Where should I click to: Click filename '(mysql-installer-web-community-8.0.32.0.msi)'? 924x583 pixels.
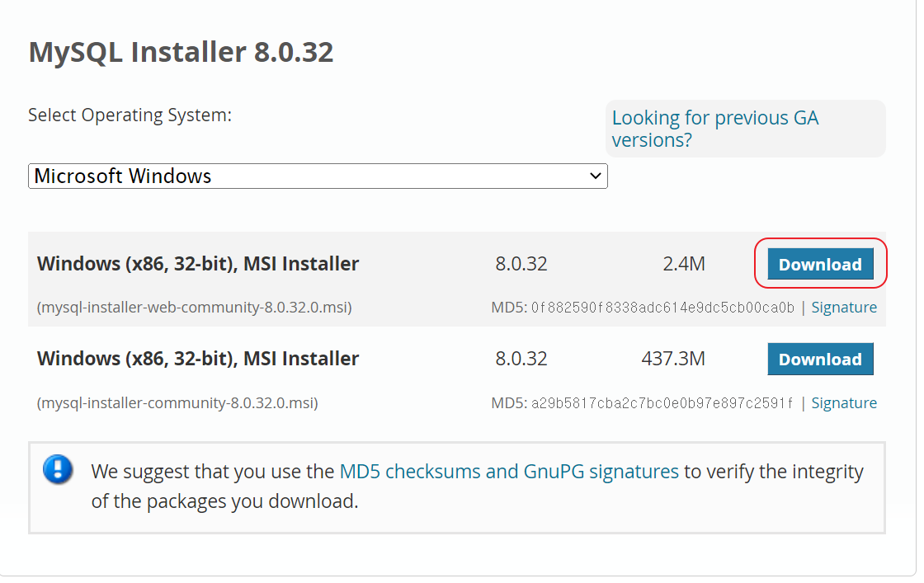[195, 308]
